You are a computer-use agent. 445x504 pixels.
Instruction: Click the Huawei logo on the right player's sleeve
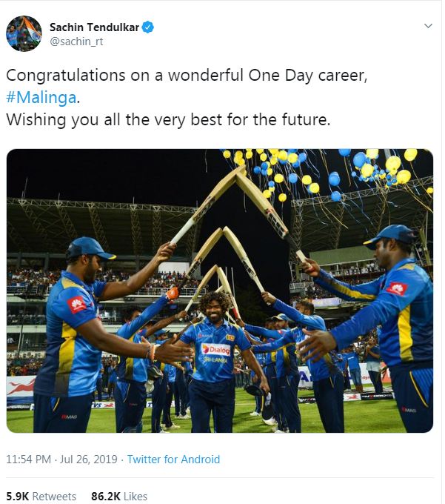click(397, 288)
